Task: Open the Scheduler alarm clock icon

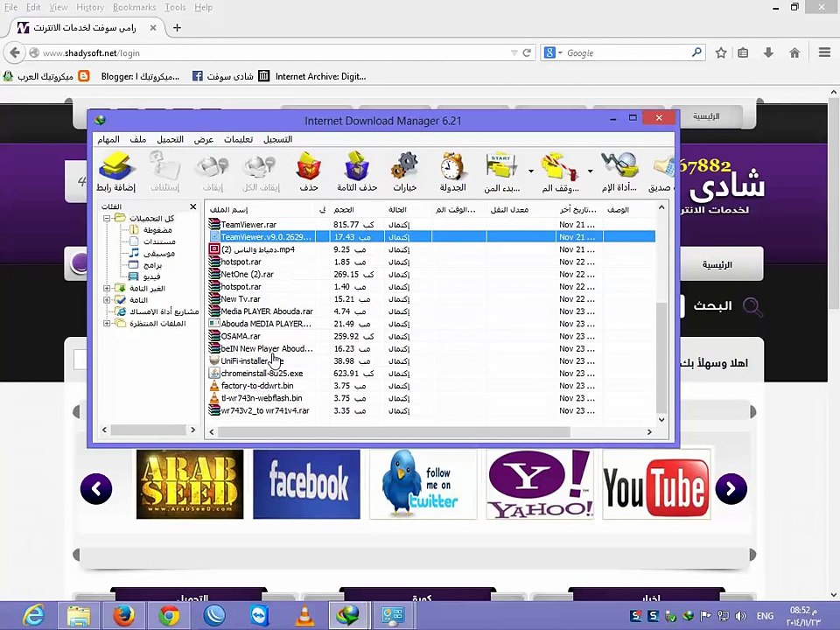Action: 452,171
